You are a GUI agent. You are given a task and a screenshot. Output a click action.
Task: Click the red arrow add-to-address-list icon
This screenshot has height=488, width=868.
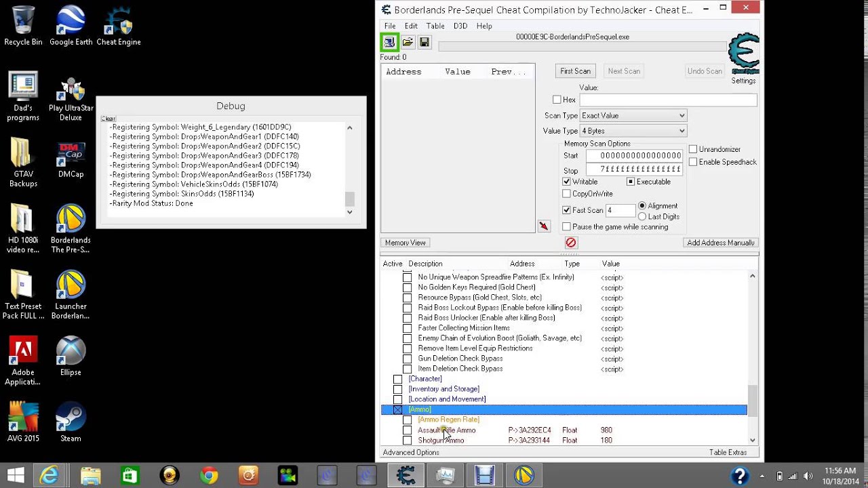tap(544, 226)
